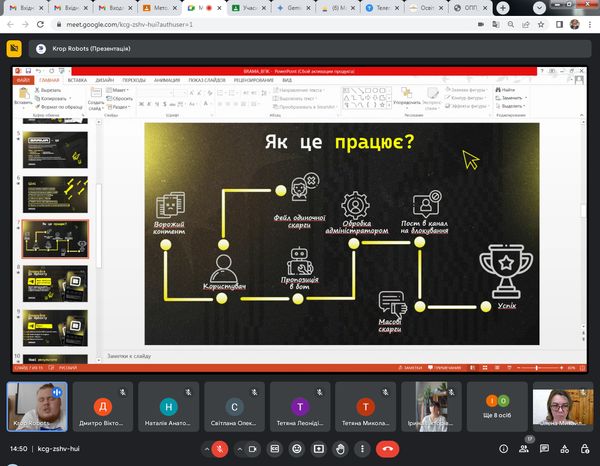The width and height of the screenshot is (600, 466).
Task: Open host controls lock icon
Action: point(584,449)
